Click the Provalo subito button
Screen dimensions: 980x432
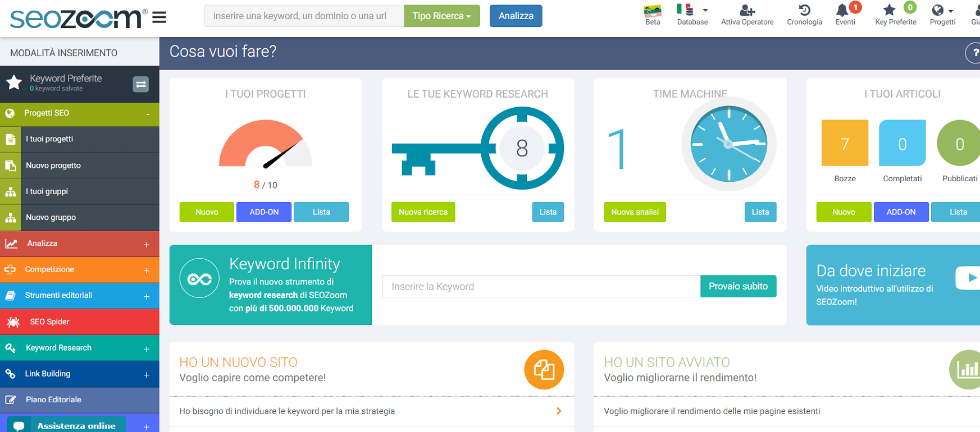738,286
